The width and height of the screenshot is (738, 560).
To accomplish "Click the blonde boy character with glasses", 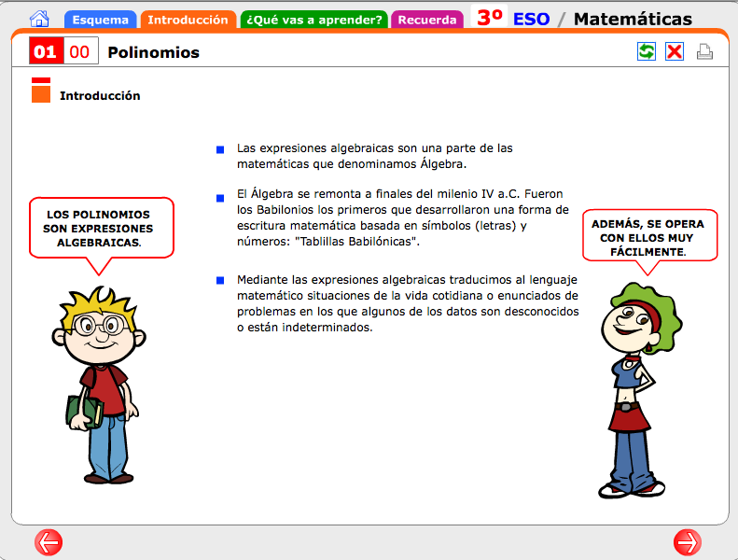I will coord(101,385).
